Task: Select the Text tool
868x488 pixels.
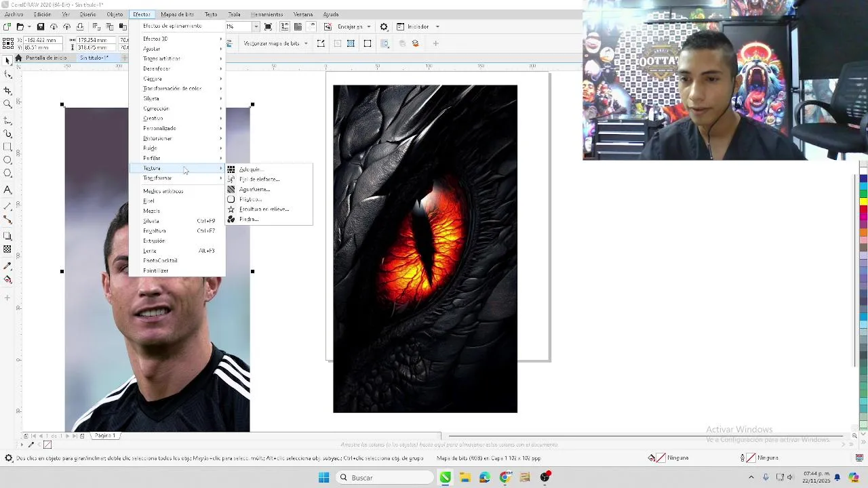Action: (x=7, y=190)
